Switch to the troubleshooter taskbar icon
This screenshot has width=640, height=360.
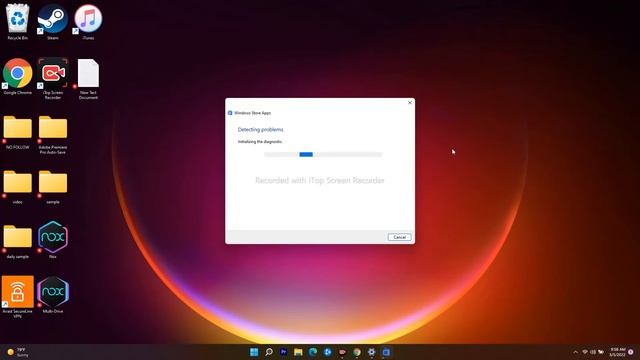point(386,352)
